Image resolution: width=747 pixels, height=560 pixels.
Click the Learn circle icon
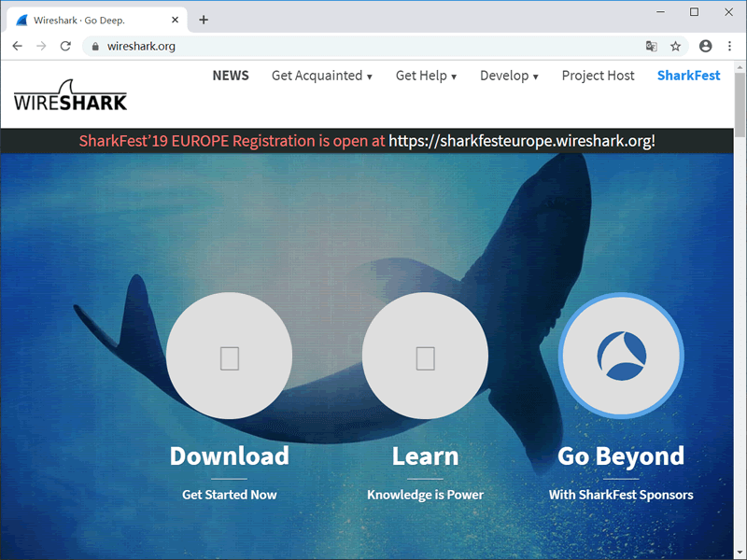(425, 357)
